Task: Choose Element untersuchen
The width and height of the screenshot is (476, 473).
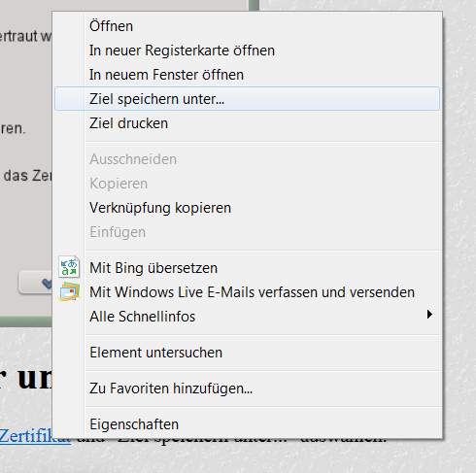Action: tap(248, 353)
